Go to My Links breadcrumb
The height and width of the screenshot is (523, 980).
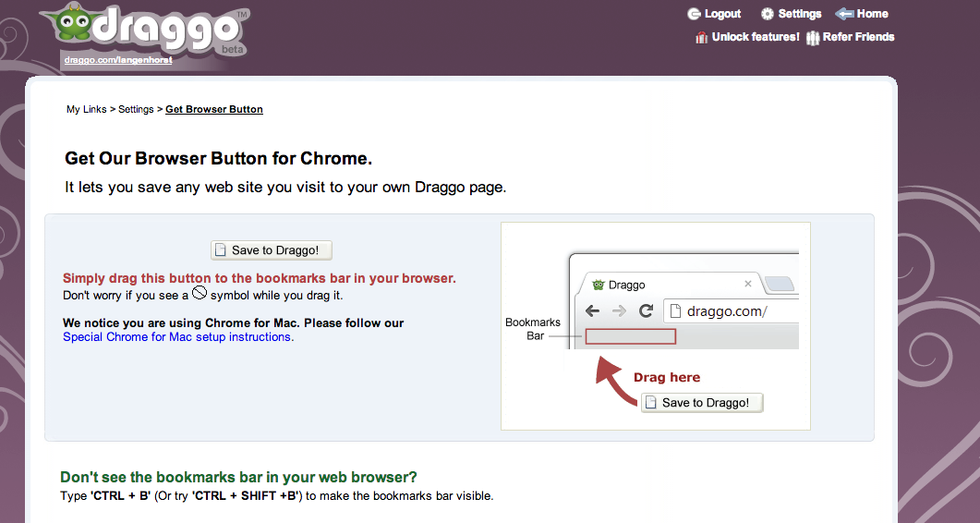tap(86, 109)
